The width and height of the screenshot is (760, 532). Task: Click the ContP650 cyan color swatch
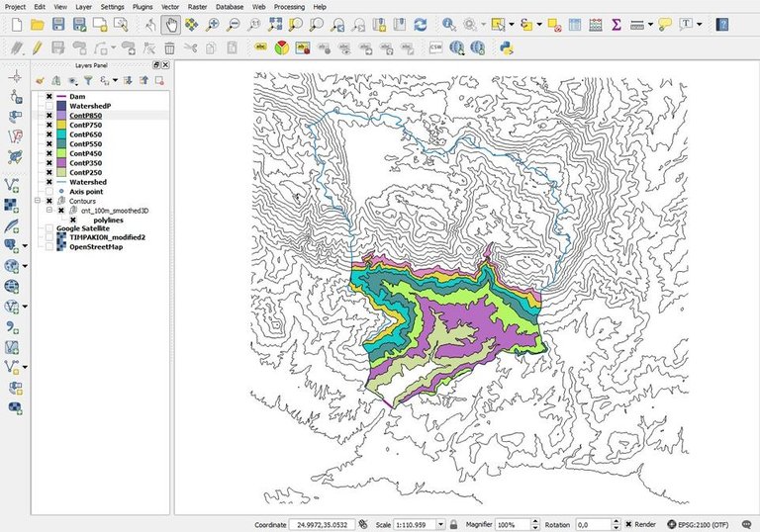click(x=61, y=134)
